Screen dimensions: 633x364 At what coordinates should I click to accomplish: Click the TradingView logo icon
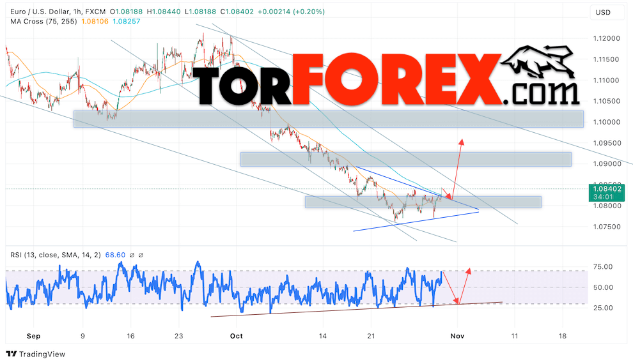tap(12, 354)
